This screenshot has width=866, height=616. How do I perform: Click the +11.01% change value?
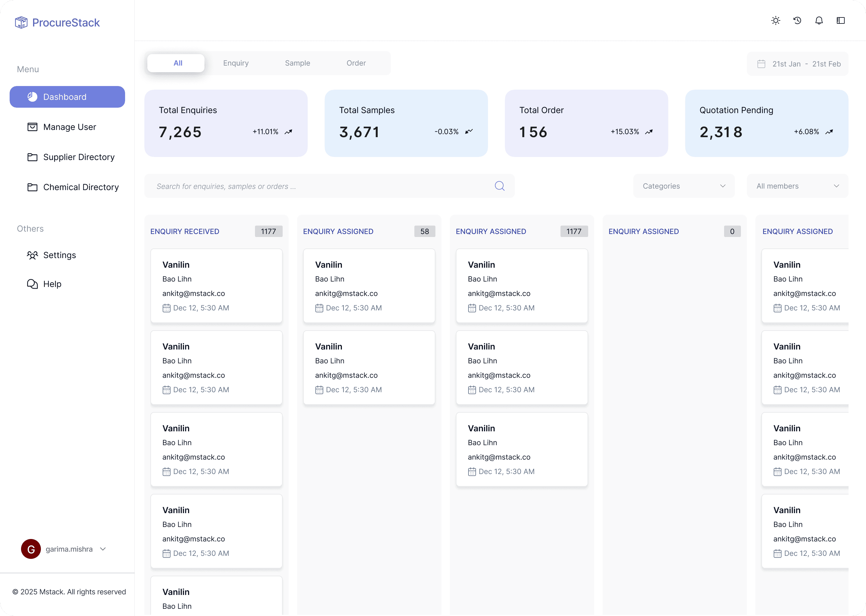click(x=266, y=132)
